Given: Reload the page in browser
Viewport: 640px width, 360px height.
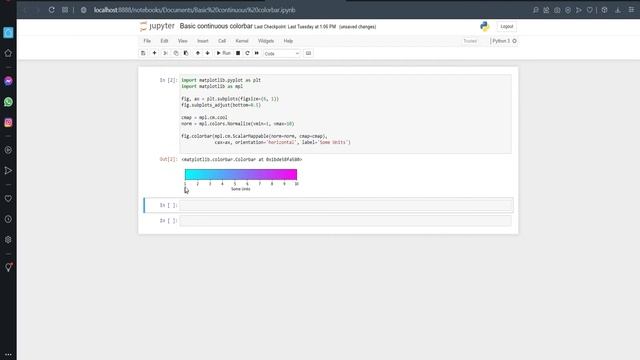Looking at the screenshot, I should click(51, 10).
